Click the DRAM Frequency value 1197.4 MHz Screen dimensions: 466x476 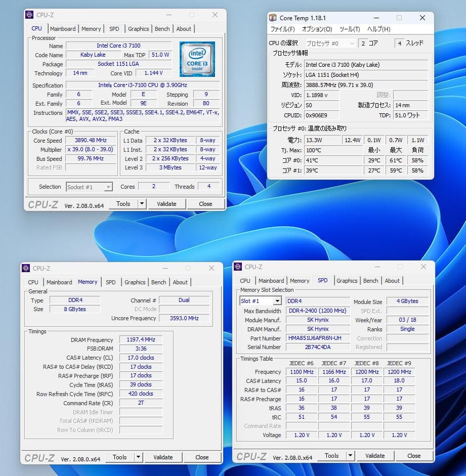pos(141,339)
